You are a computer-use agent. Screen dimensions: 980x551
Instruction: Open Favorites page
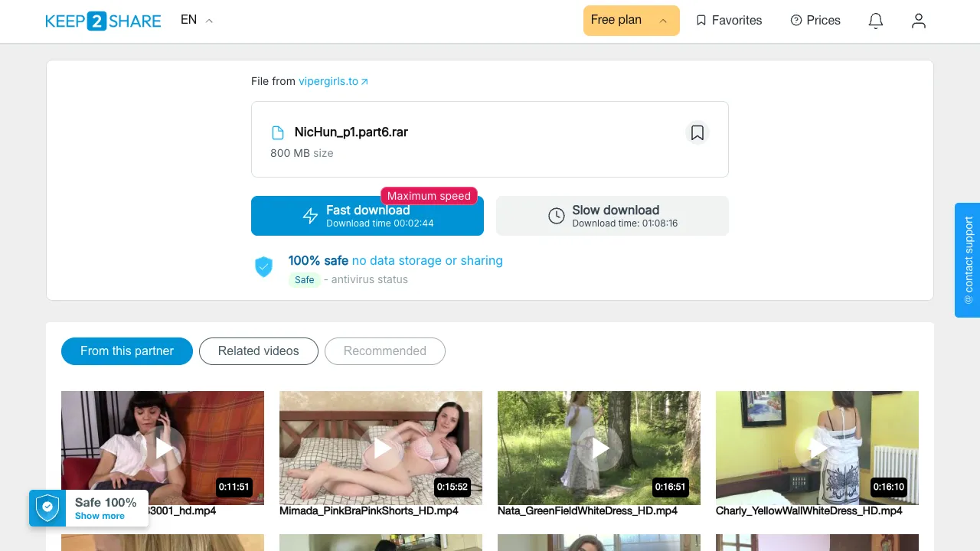point(729,21)
